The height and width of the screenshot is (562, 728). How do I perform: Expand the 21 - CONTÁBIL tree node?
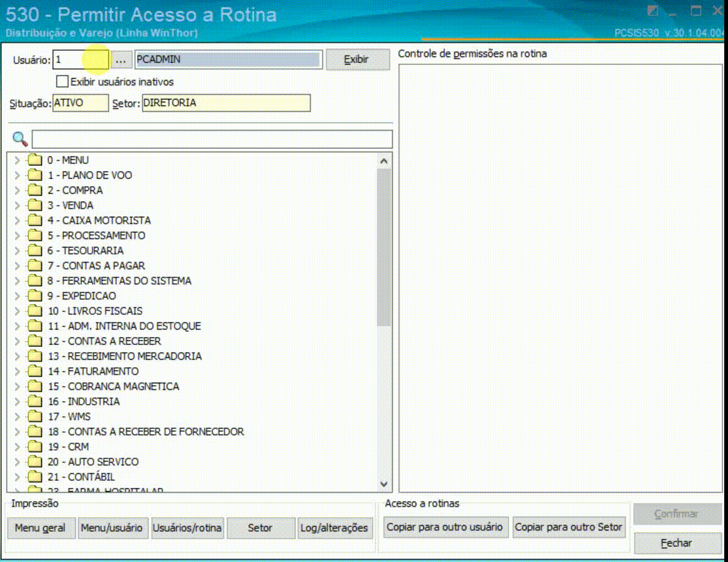[x=17, y=477]
